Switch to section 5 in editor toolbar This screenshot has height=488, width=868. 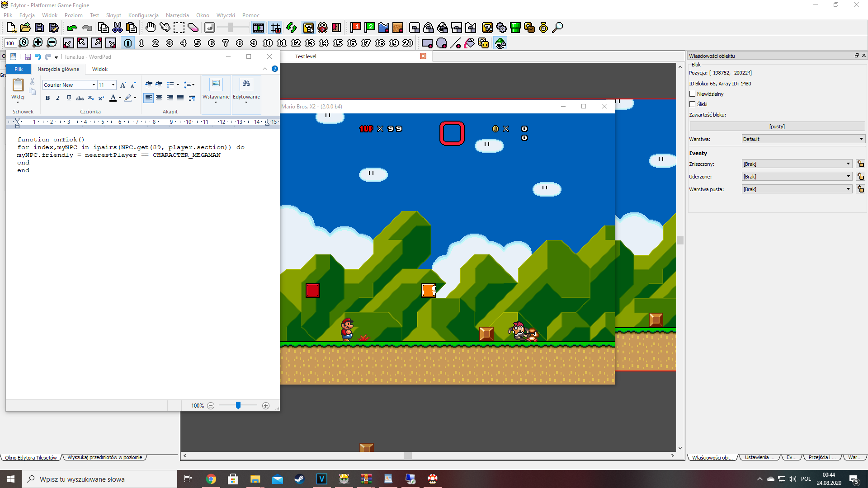point(198,43)
